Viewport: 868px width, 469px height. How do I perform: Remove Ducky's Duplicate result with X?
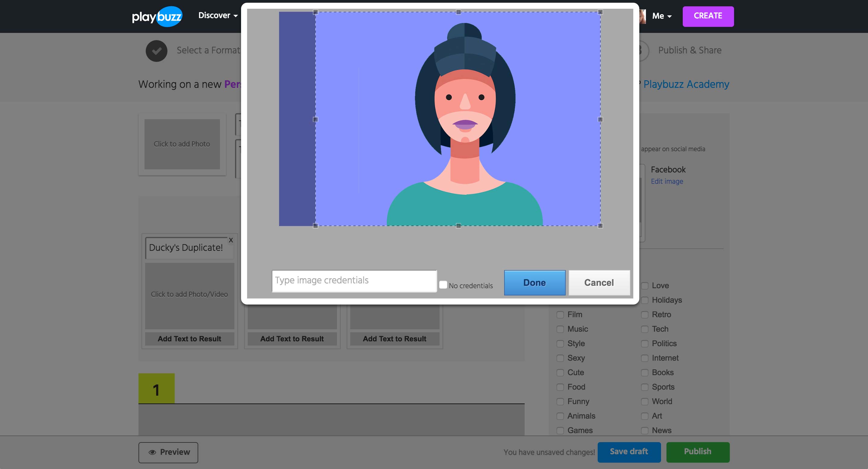click(231, 240)
